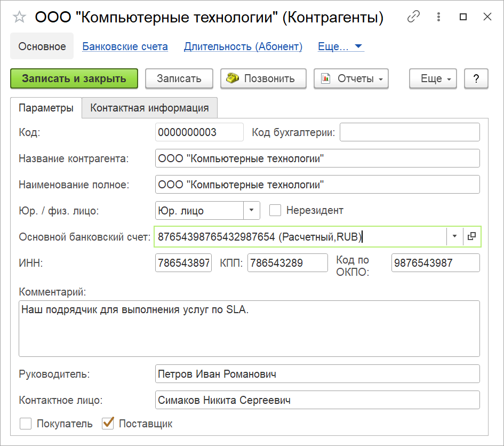Switch to Контактная информация tab
This screenshot has width=504, height=446.
point(149,108)
